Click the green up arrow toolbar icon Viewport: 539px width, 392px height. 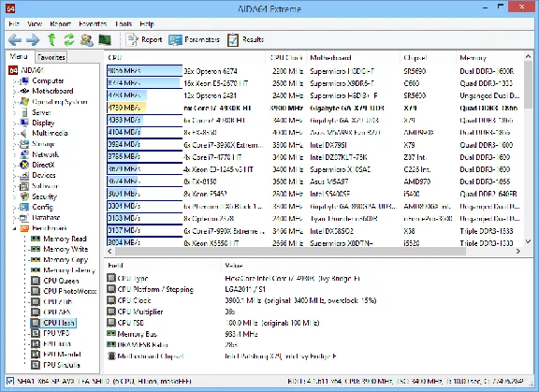click(x=51, y=40)
